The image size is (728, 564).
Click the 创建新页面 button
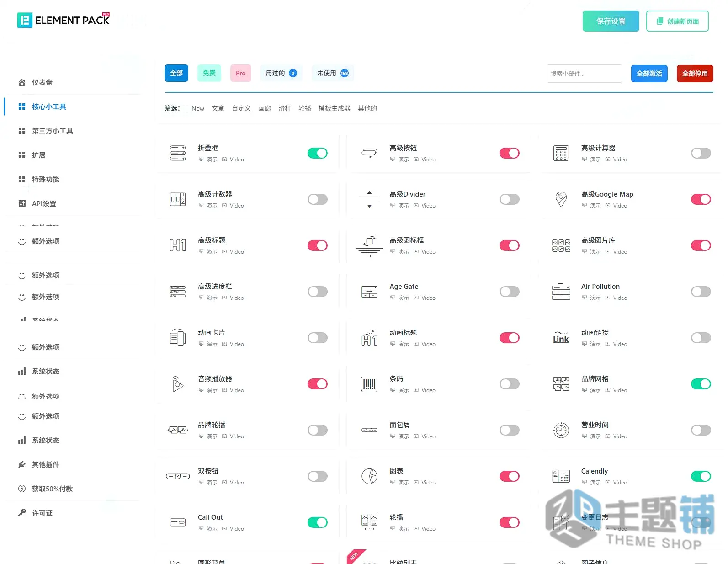677,21
